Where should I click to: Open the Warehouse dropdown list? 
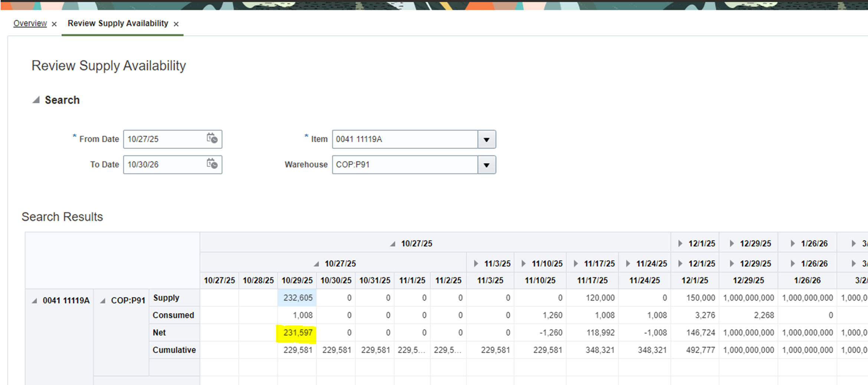point(487,165)
